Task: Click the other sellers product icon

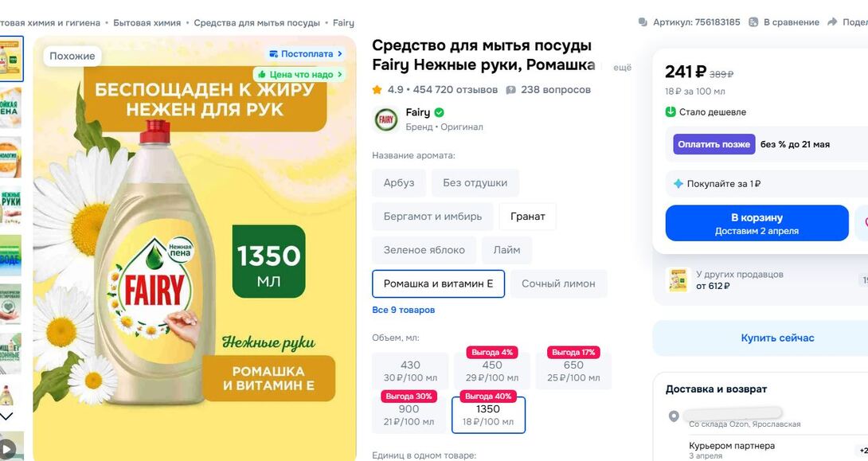Action: coord(678,279)
